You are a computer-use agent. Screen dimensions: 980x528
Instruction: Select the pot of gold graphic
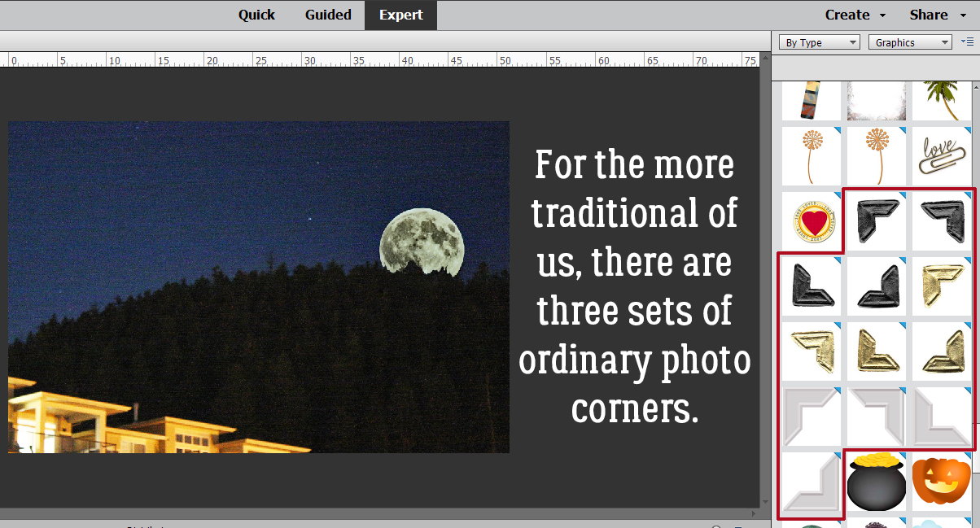pyautogui.click(x=877, y=481)
